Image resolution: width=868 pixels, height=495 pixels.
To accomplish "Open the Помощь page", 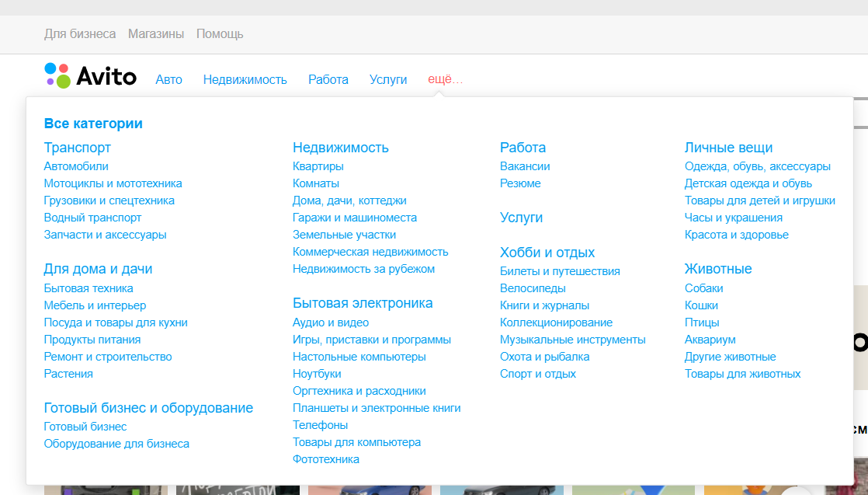I will 220,33.
